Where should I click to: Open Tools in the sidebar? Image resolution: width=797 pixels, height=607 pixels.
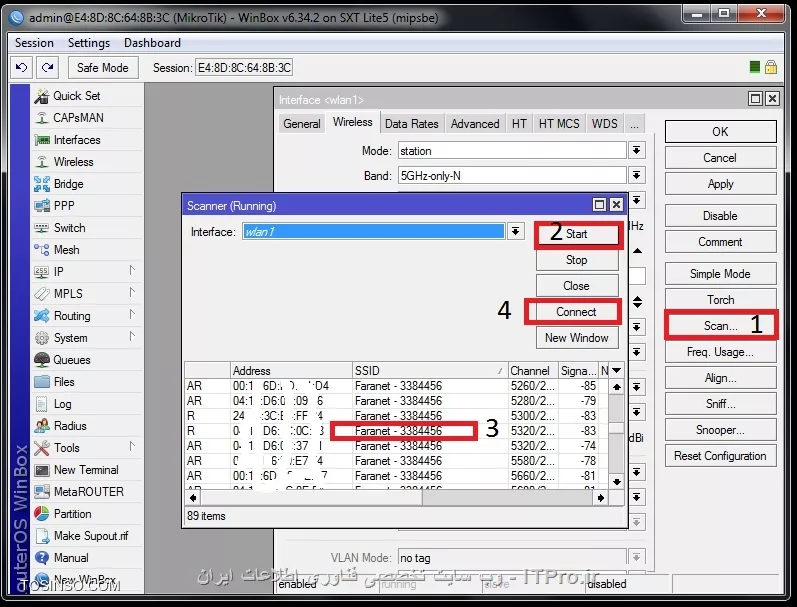coord(67,448)
